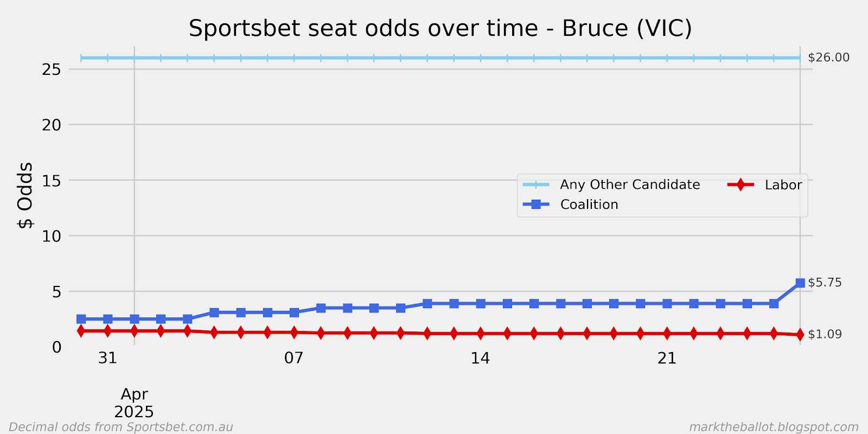Click the y-axis value 25
The height and width of the screenshot is (434, 868).
click(x=52, y=69)
